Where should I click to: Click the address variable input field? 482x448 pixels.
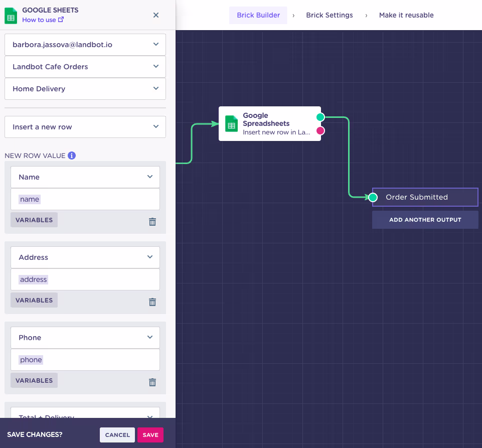click(85, 279)
